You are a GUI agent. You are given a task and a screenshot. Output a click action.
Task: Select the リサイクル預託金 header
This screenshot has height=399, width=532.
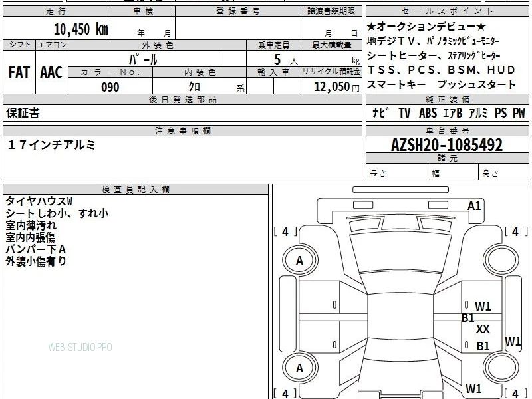click(x=331, y=72)
